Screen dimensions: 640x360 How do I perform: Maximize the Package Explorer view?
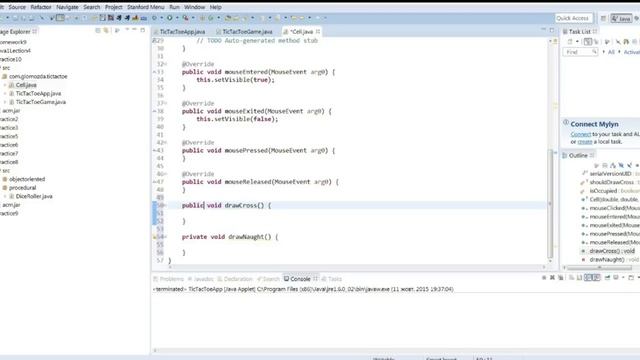[x=142, y=30]
